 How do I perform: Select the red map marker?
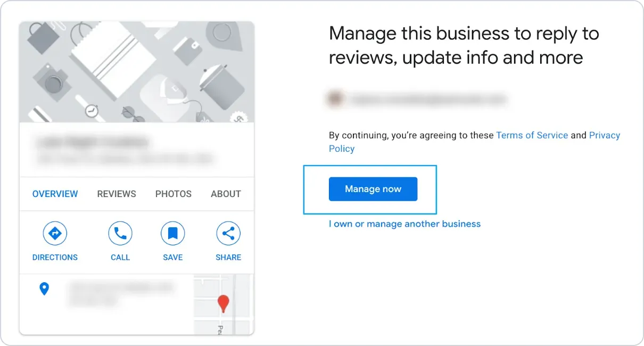(x=224, y=303)
